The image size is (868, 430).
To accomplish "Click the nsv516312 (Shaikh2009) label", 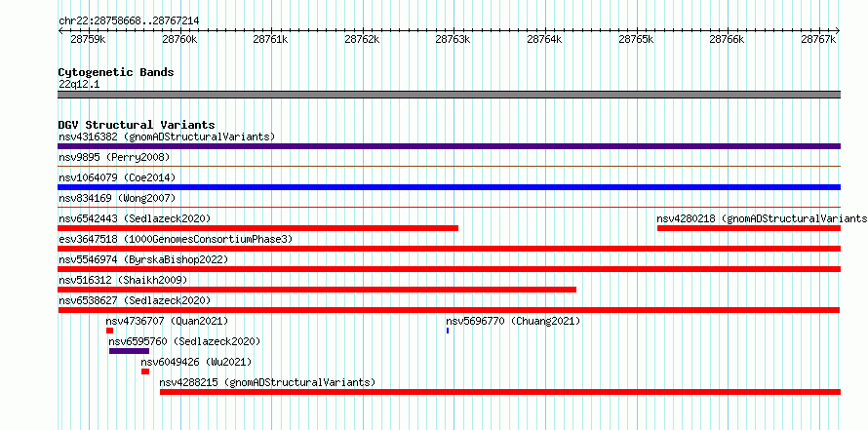I will click(x=123, y=280).
